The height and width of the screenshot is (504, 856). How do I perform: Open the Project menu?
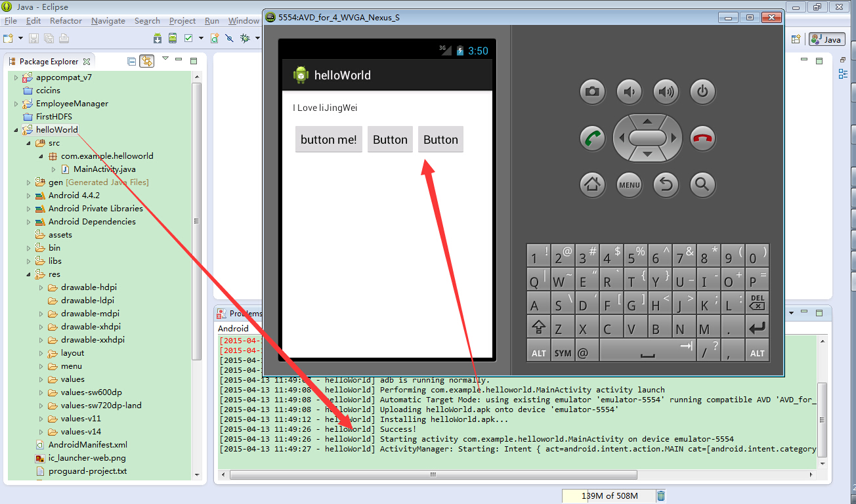point(182,21)
